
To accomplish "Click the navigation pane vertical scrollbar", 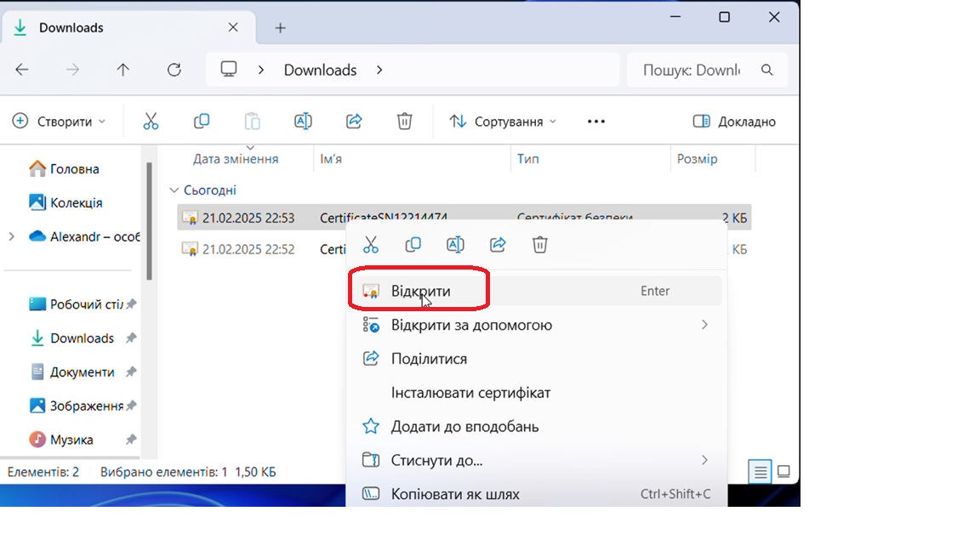I will (x=150, y=221).
